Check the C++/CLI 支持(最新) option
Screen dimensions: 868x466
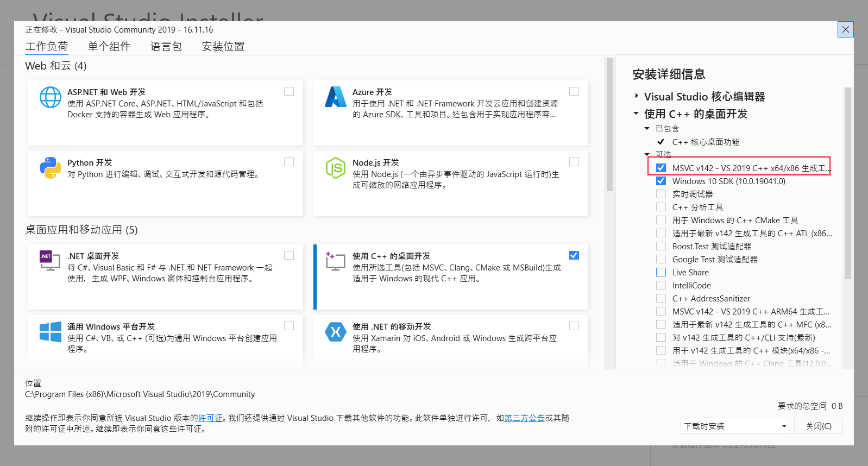(661, 337)
